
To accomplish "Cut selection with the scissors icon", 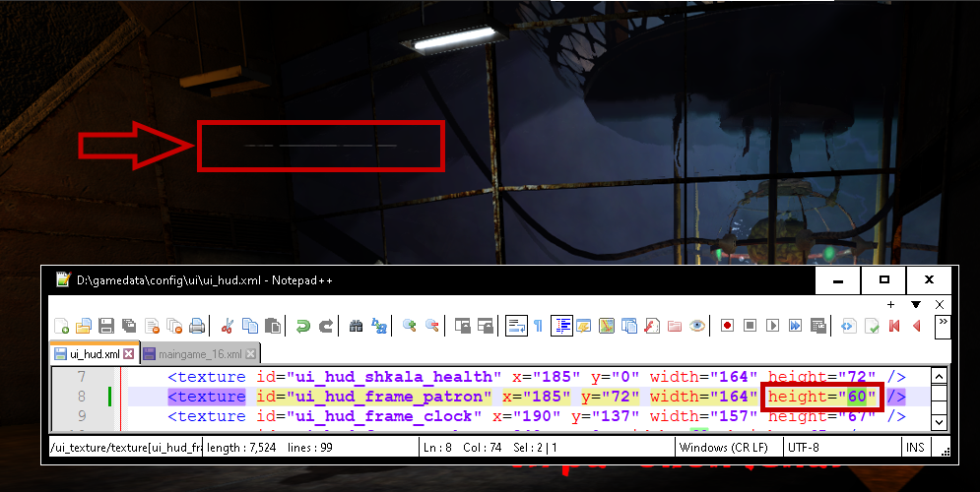I will point(228,326).
